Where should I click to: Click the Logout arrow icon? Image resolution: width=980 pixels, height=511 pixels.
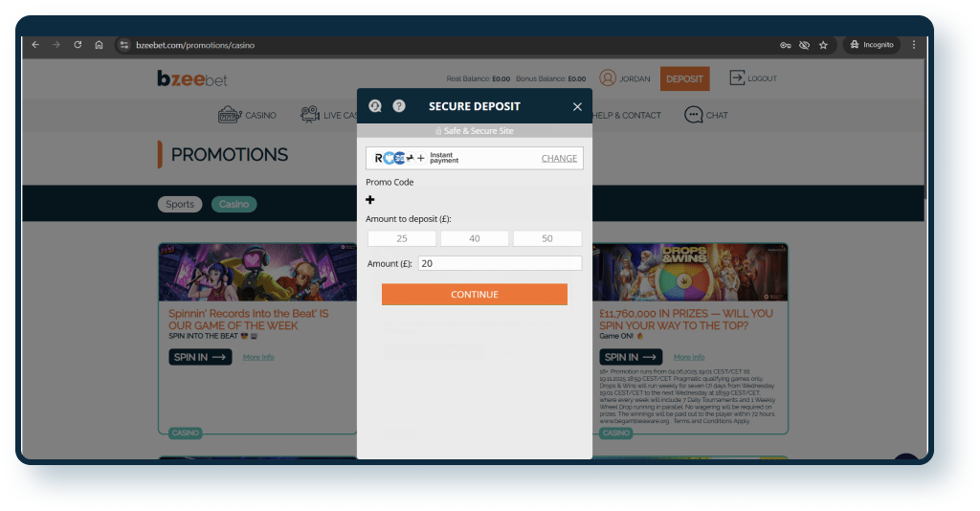pos(737,78)
